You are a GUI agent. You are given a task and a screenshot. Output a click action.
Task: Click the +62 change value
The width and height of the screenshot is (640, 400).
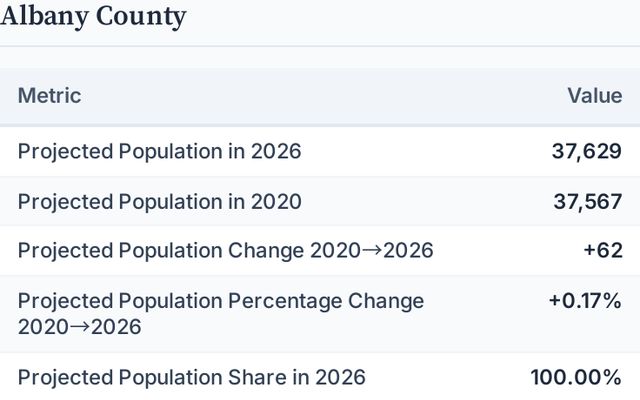tap(603, 250)
